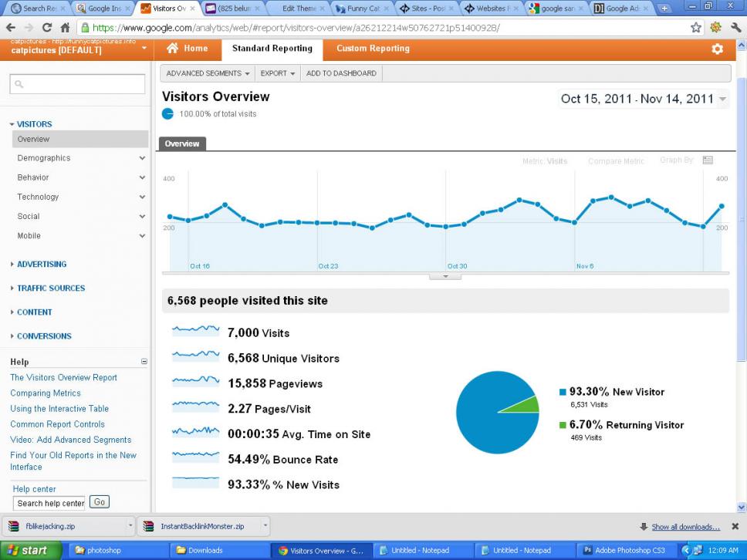Open a new browser tab
This screenshot has width=747, height=560.
(664, 8)
